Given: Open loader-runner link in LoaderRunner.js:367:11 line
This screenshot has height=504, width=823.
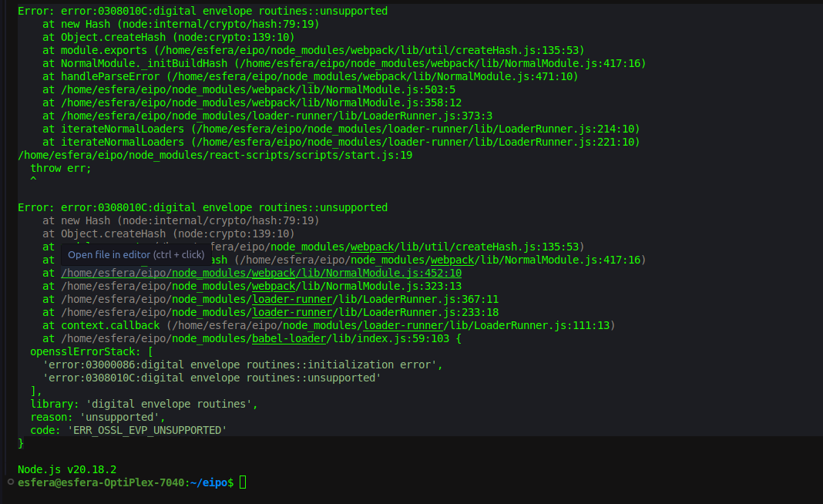Looking at the screenshot, I should [x=292, y=299].
